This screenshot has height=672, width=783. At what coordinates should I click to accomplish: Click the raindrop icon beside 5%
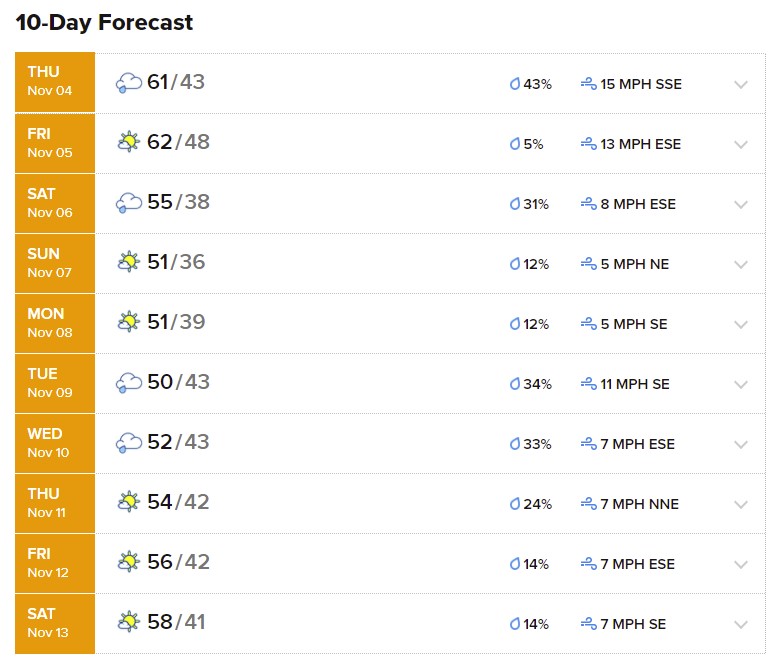(515, 144)
